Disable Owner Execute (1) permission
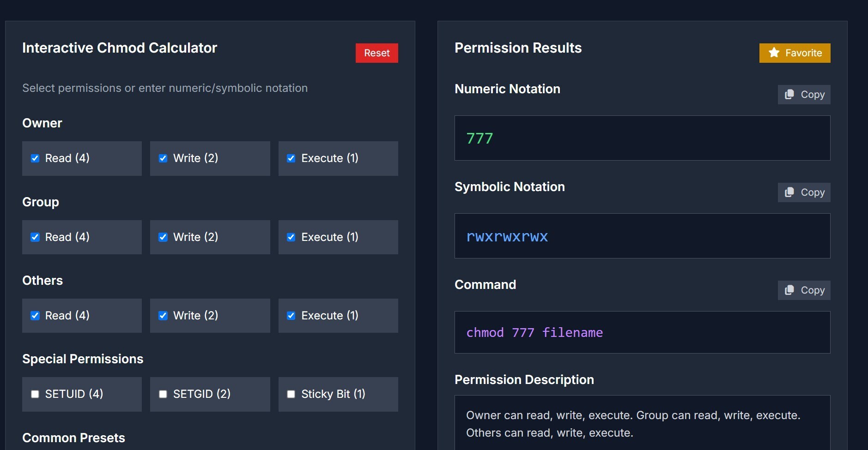The image size is (868, 450). (291, 158)
